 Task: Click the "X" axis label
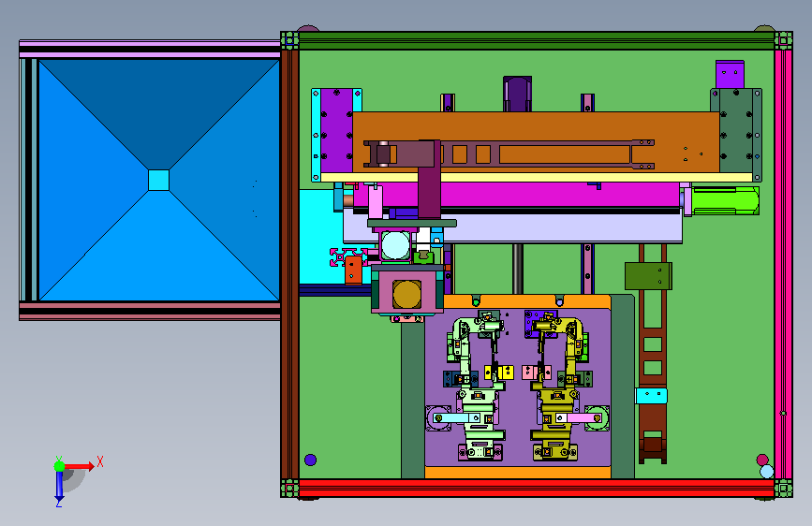click(x=100, y=461)
